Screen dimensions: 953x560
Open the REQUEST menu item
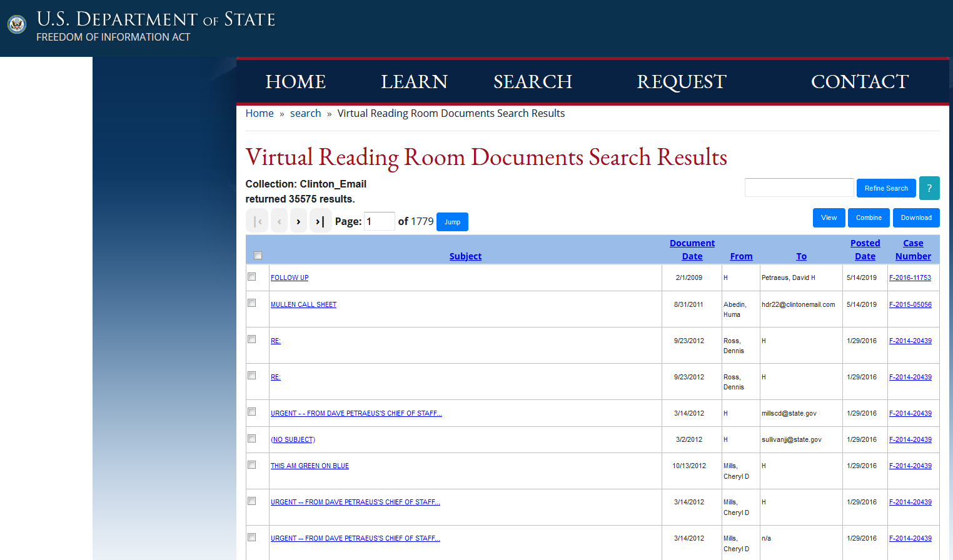pos(682,82)
